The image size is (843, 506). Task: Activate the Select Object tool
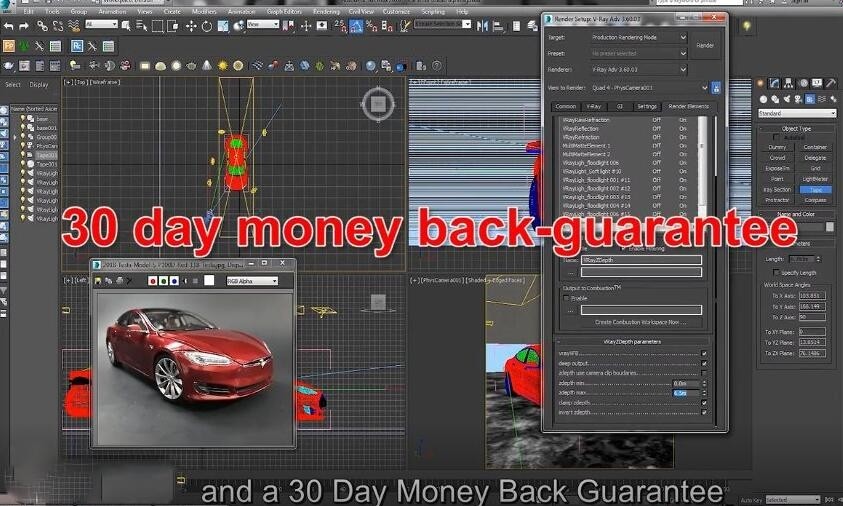point(126,25)
